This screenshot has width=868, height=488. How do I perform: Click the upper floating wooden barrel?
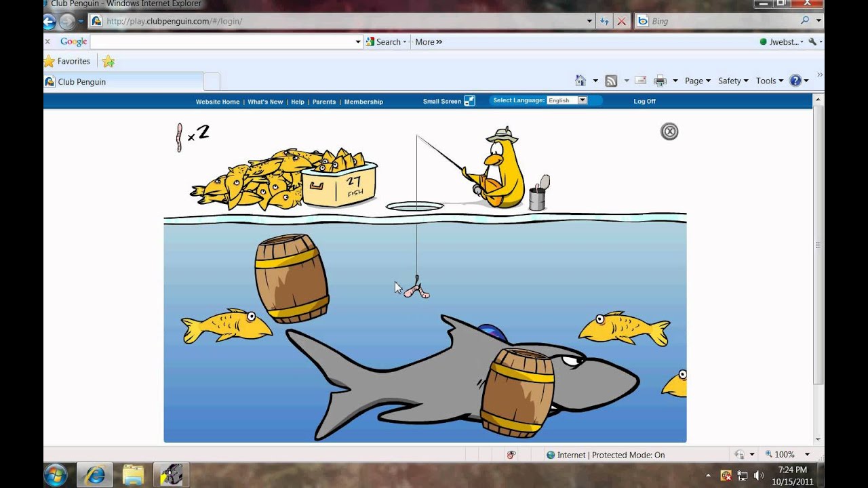tap(292, 278)
